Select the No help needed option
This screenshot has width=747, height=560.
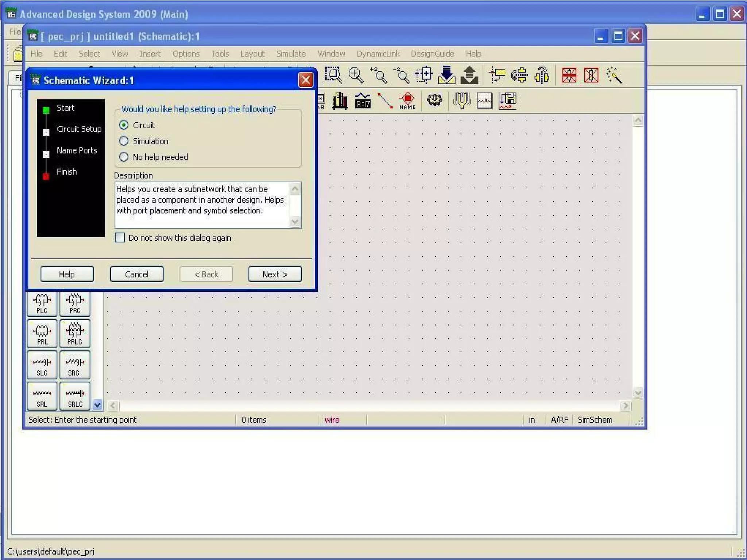(124, 157)
